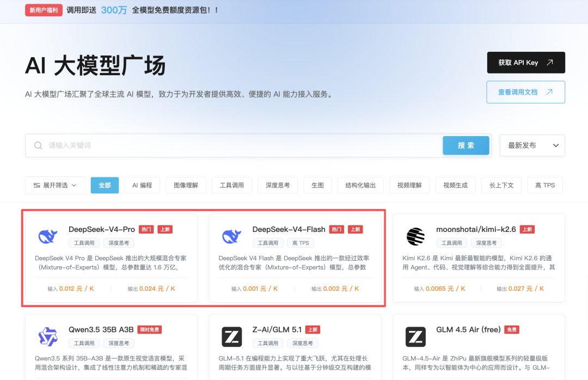The height and width of the screenshot is (380, 588).
Task: Click the 上新 badge on moonshotai/kimi-k2.6
Action: [527, 229]
